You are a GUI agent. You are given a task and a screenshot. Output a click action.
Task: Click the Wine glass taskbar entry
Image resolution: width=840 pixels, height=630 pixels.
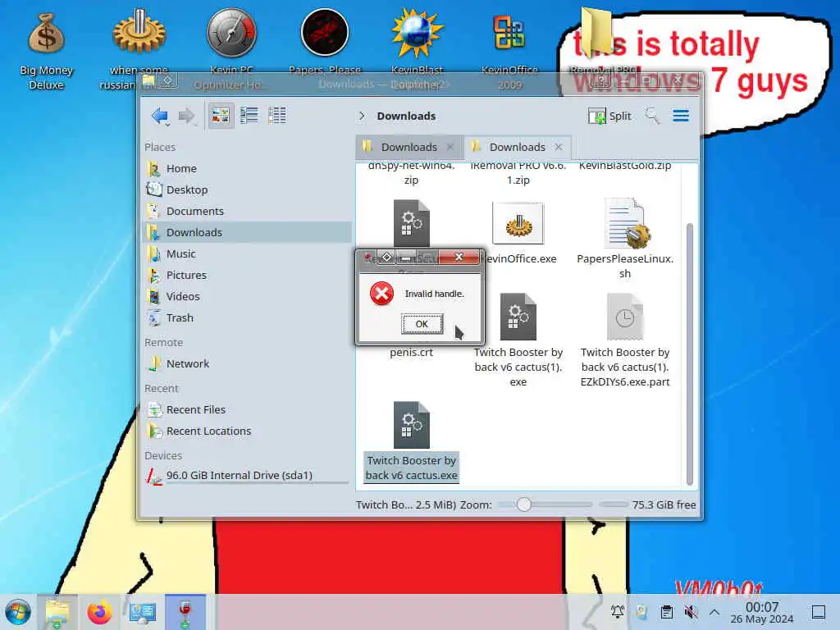(x=185, y=612)
